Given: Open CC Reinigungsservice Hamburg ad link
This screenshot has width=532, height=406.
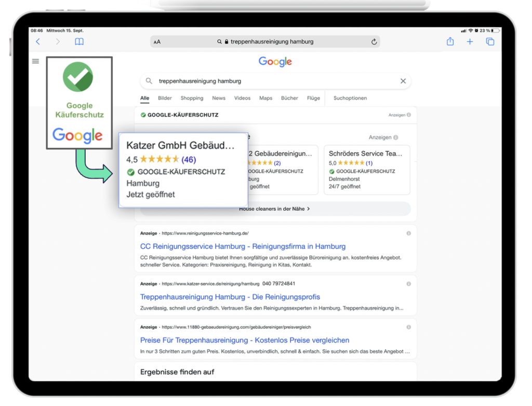Looking at the screenshot, I should [243, 247].
